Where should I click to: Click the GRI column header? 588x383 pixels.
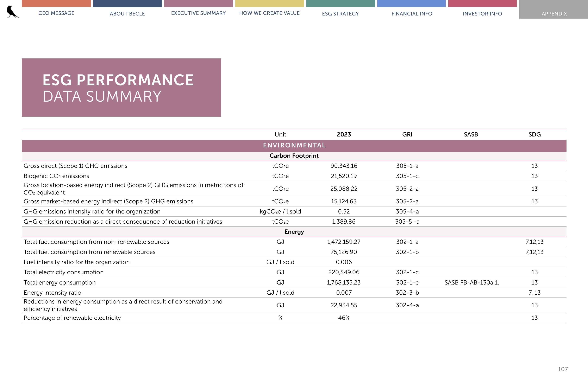(407, 134)
